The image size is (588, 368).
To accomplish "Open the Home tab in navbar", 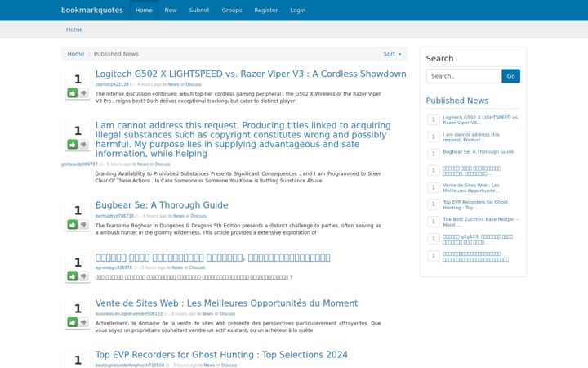I will [x=144, y=10].
